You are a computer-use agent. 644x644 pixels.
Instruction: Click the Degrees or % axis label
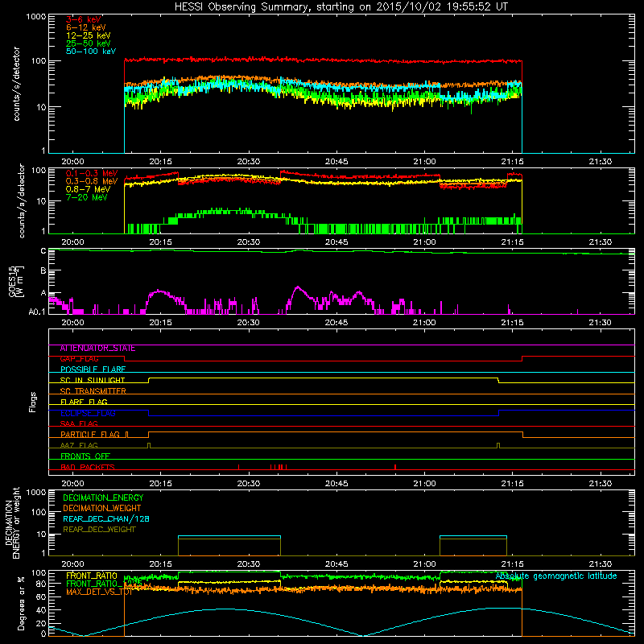click(21, 603)
